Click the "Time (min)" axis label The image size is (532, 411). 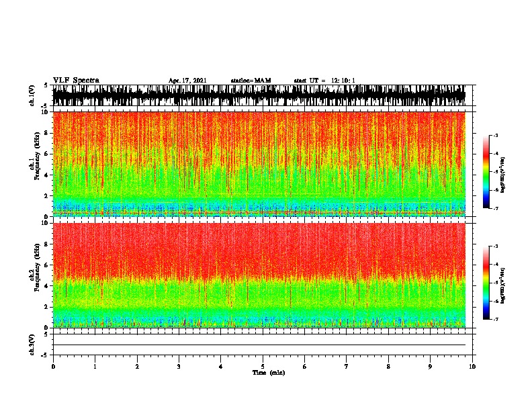(269, 373)
